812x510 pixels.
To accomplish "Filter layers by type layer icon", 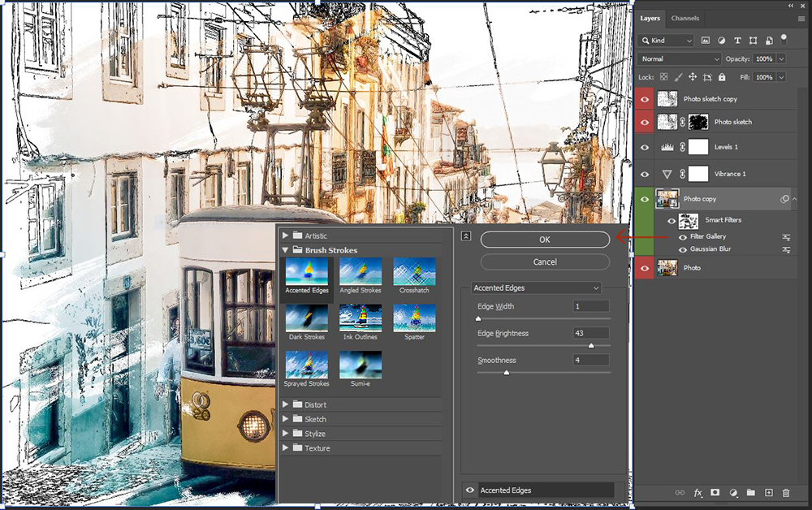I will pos(737,41).
